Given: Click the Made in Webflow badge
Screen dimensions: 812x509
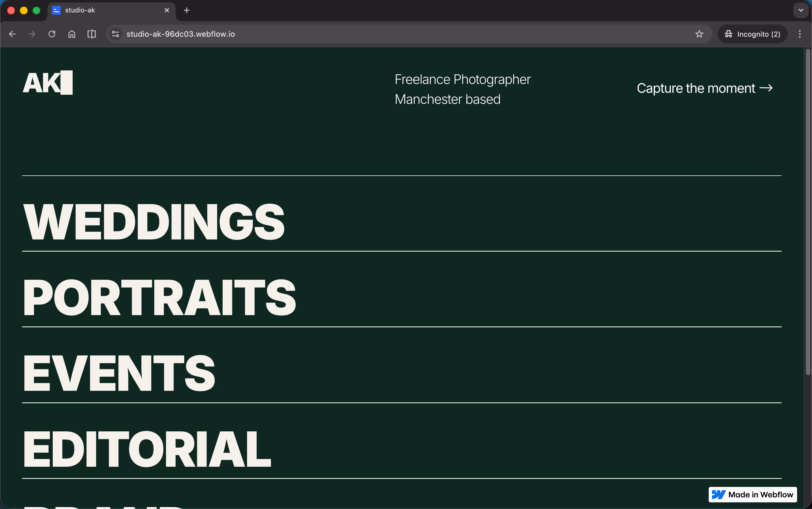Looking at the screenshot, I should click(x=752, y=494).
